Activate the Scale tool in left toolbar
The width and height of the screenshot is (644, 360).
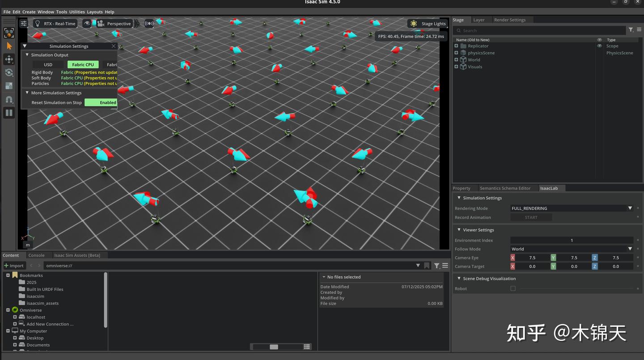pyautogui.click(x=9, y=86)
